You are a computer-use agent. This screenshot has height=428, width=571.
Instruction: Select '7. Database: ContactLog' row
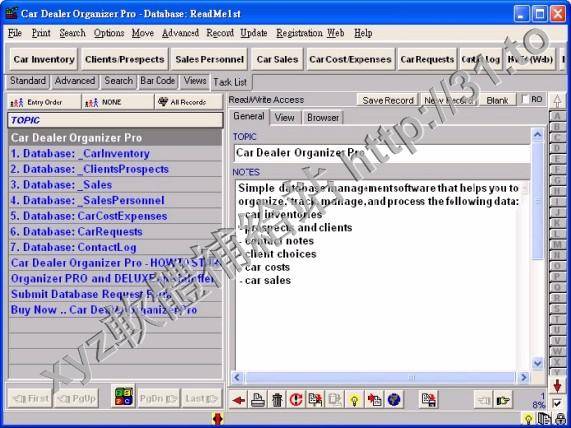coord(115,248)
